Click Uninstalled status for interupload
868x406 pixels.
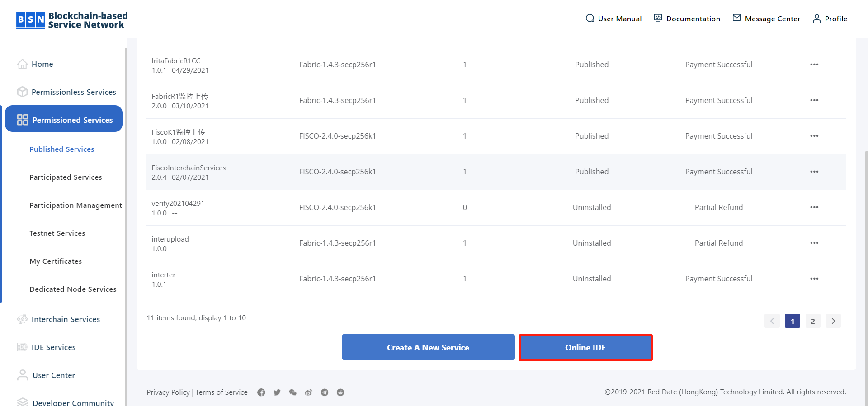coord(592,243)
